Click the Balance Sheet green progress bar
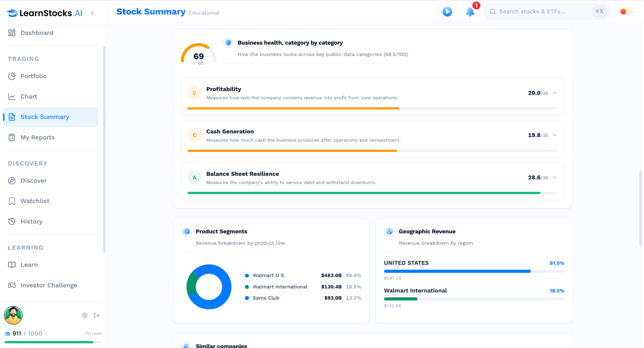 point(373,193)
